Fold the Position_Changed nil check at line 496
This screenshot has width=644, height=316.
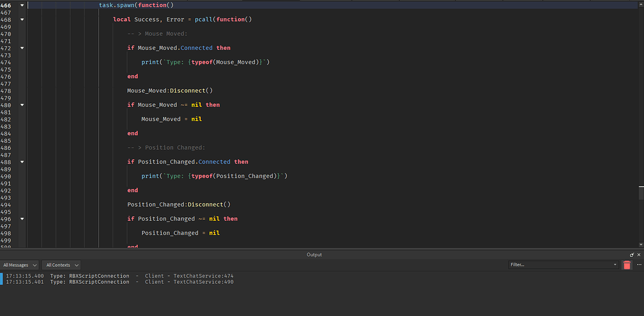23,219
